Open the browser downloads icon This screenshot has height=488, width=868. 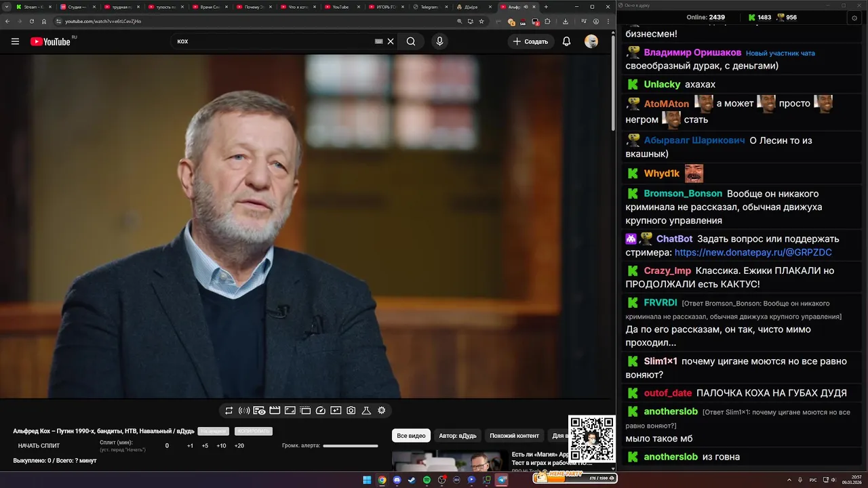click(x=566, y=21)
